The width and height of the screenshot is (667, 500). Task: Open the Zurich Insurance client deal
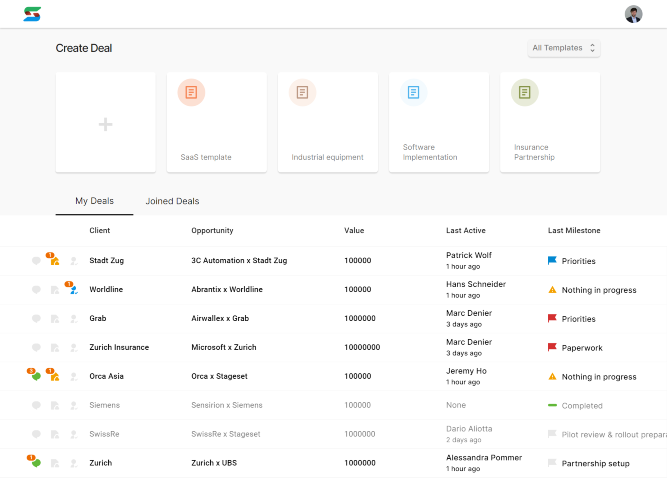[119, 347]
